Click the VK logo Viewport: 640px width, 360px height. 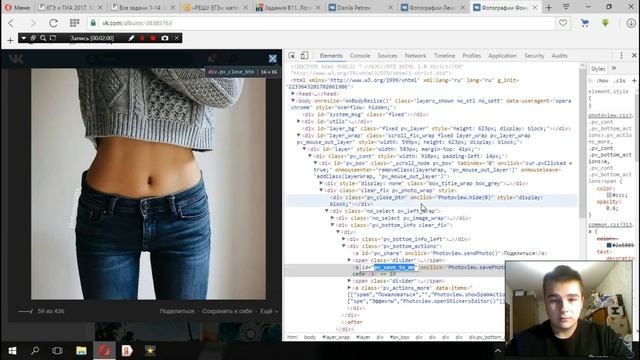[16, 59]
